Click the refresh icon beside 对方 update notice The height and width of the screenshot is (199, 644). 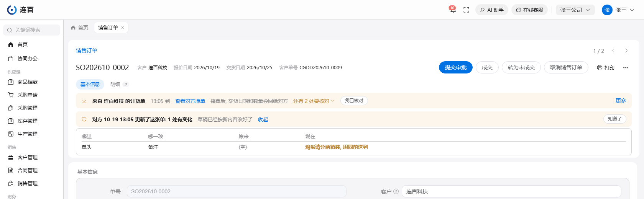pos(84,119)
